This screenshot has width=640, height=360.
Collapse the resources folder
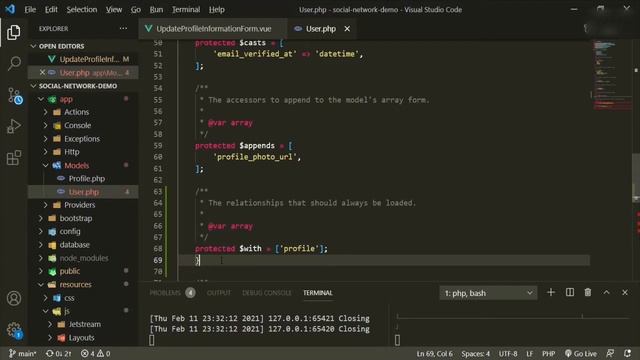(x=41, y=284)
